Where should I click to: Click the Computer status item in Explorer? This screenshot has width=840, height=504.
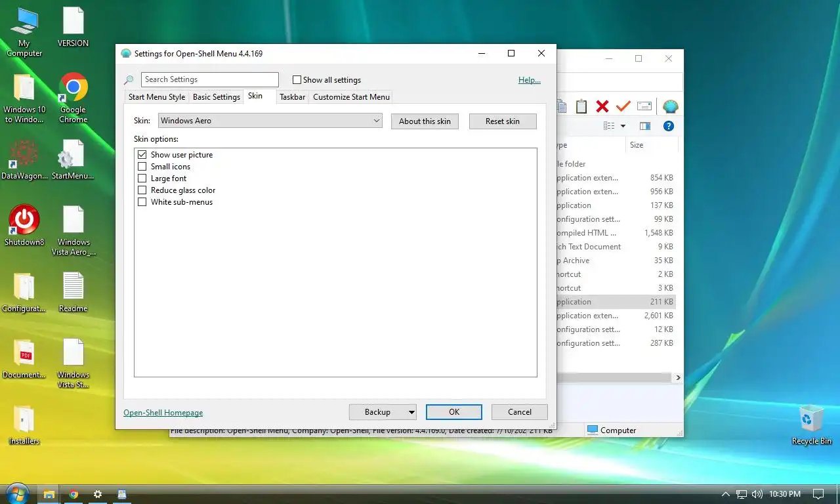point(612,430)
